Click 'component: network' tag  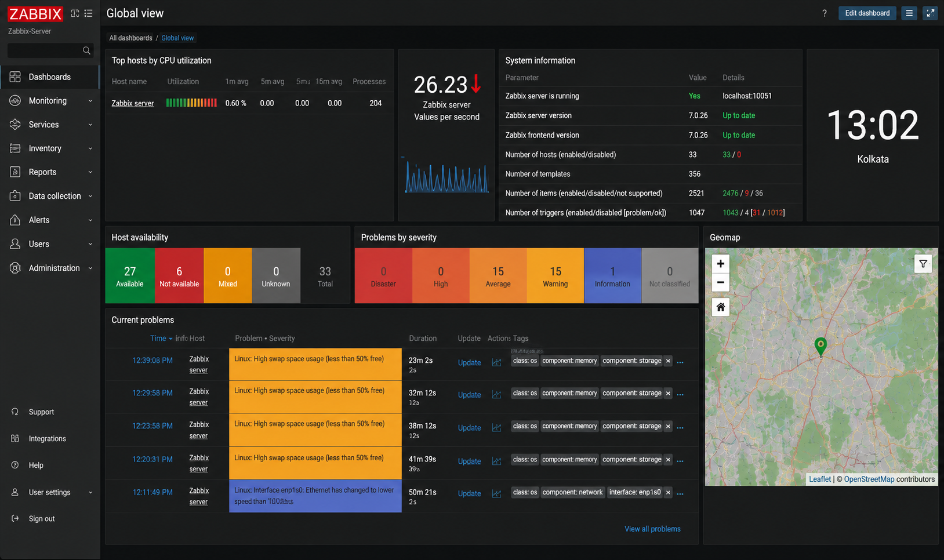[x=573, y=493]
